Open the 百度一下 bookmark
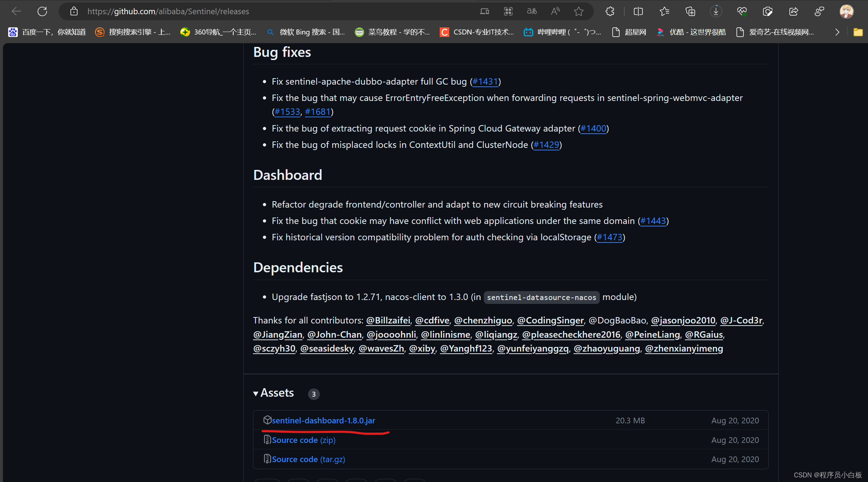The height and width of the screenshot is (482, 868). (47, 32)
